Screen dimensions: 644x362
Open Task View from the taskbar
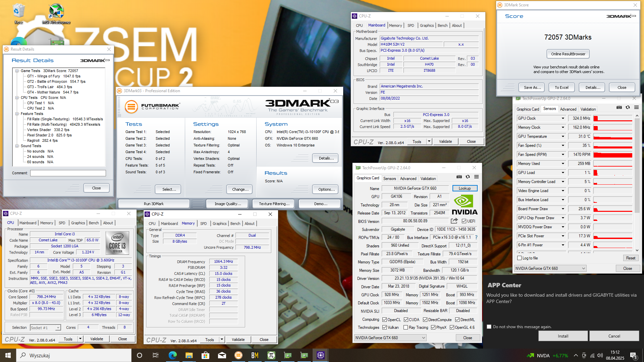[x=155, y=355]
